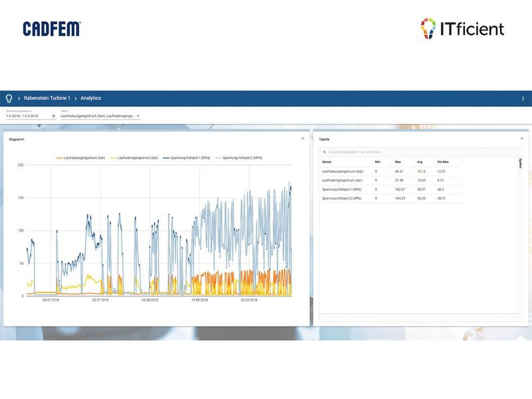
Task: Sort table by Avg column header
Action: point(420,162)
